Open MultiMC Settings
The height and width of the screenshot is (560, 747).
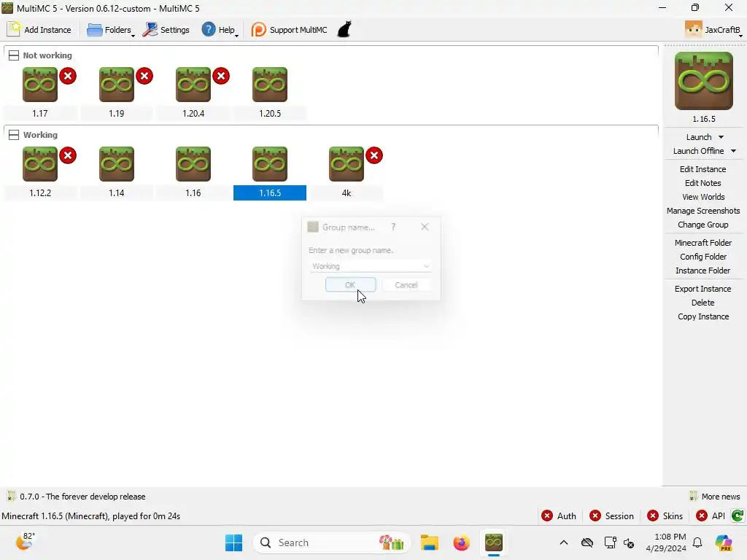(x=166, y=29)
